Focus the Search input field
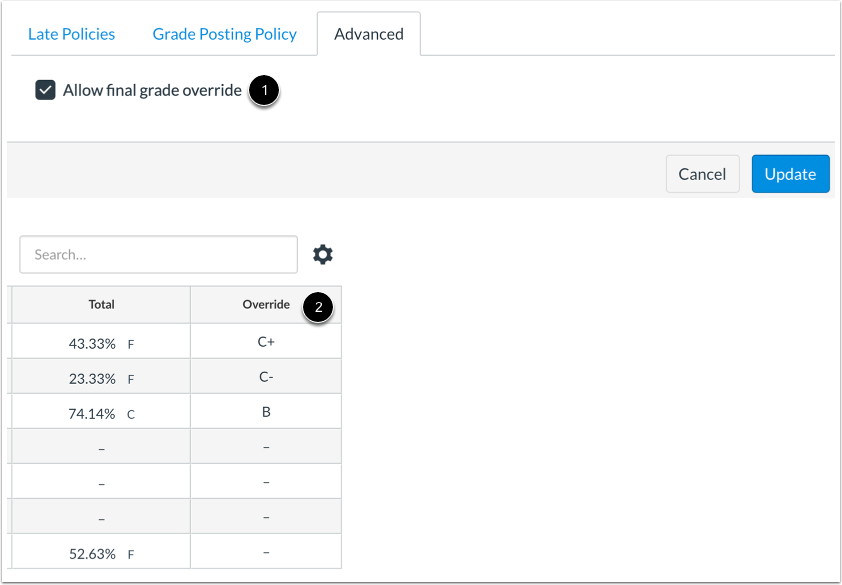 (158, 255)
